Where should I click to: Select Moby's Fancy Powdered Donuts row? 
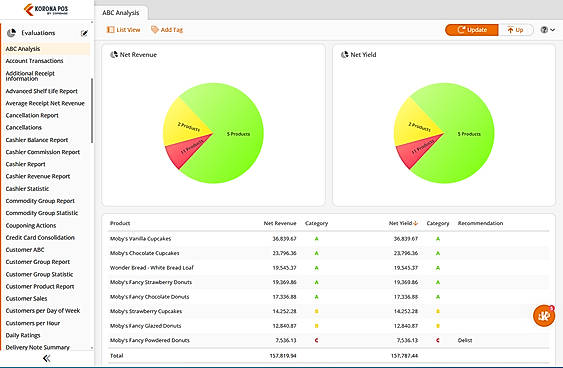[329, 340]
